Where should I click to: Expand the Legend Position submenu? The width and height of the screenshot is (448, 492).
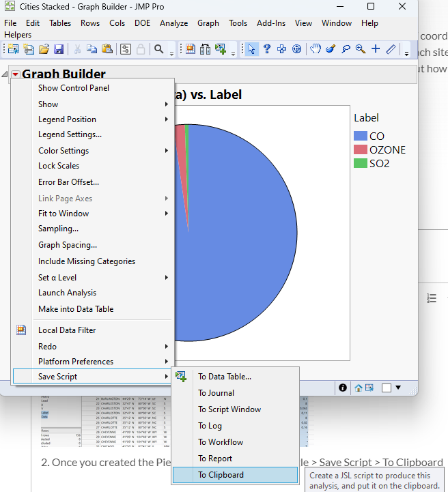click(94, 119)
